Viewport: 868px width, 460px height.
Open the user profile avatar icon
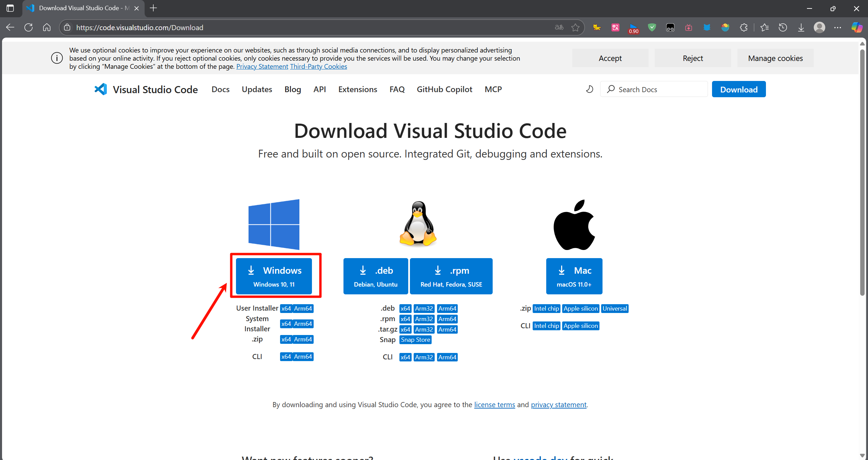pos(820,27)
